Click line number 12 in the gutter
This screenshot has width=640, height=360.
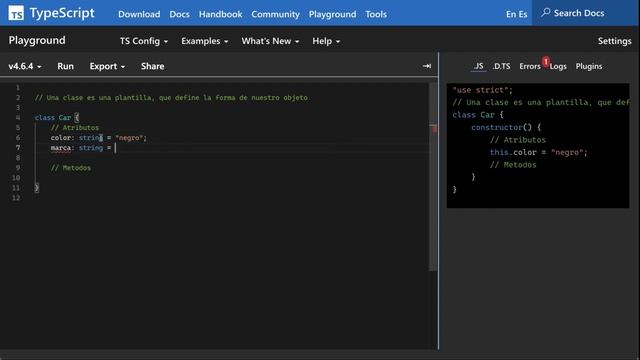click(16, 198)
